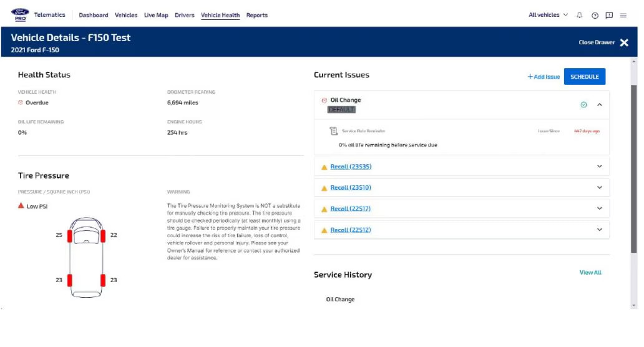Mark Oil Change issue resolved with checkmark

[584, 105]
